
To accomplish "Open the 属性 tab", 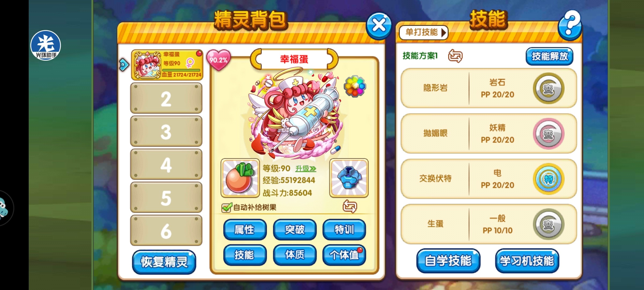I will coord(245,230).
